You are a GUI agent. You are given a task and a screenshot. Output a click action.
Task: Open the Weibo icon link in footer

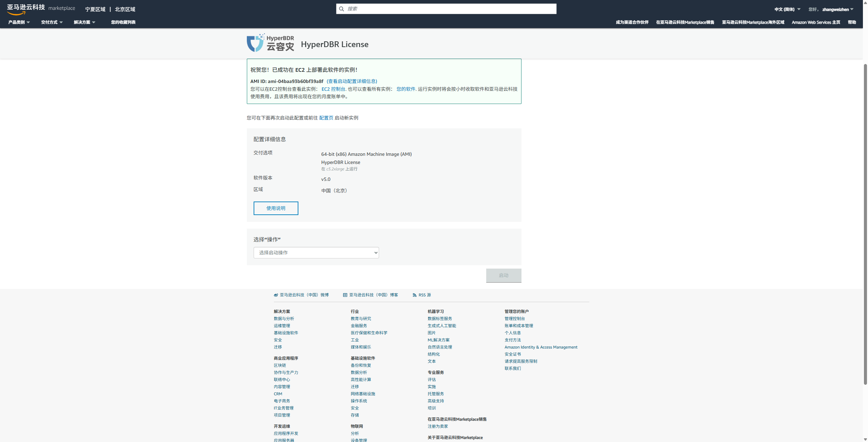click(276, 295)
